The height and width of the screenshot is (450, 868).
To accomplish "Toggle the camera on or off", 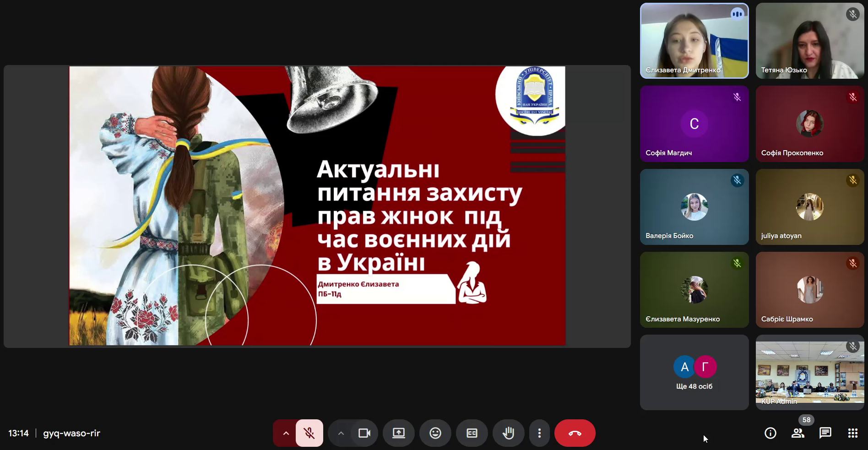I will (x=364, y=433).
